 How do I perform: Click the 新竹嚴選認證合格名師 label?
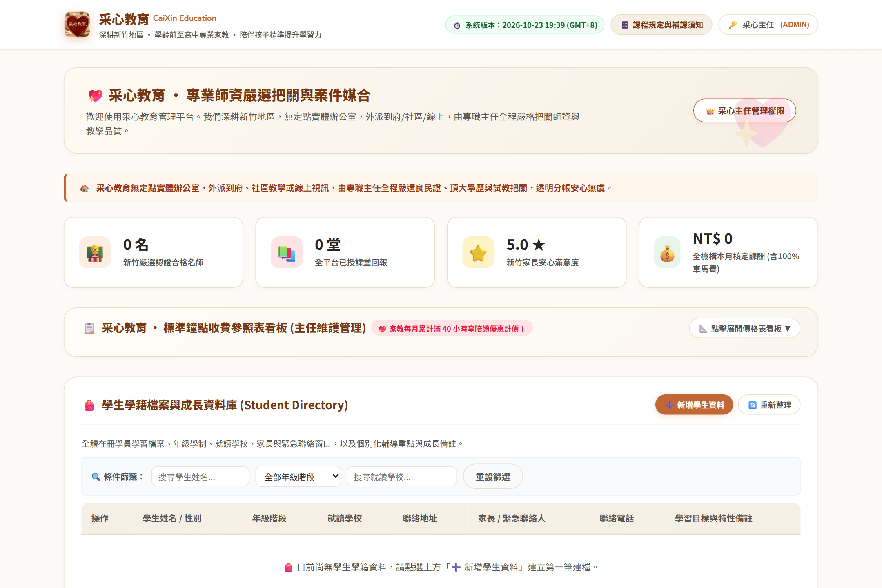[163, 263]
